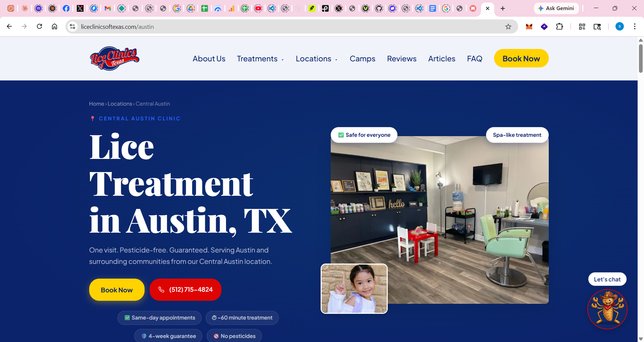Image resolution: width=644 pixels, height=342 pixels.
Task: Go forward to the next page
Action: 24,26
